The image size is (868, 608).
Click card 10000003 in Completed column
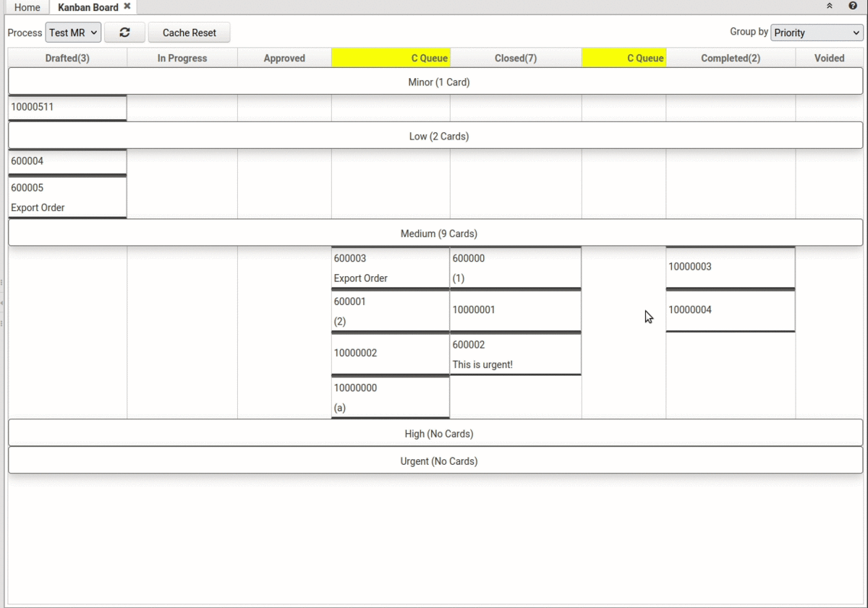(730, 267)
